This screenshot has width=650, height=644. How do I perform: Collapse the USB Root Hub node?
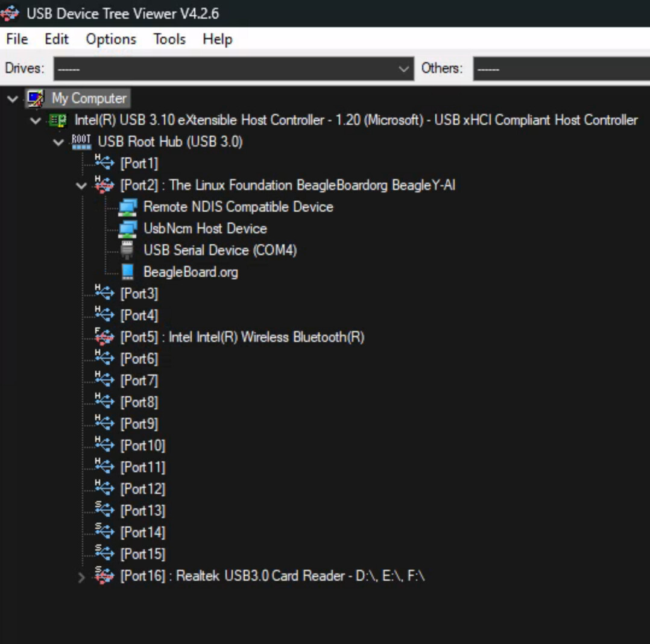(x=58, y=143)
